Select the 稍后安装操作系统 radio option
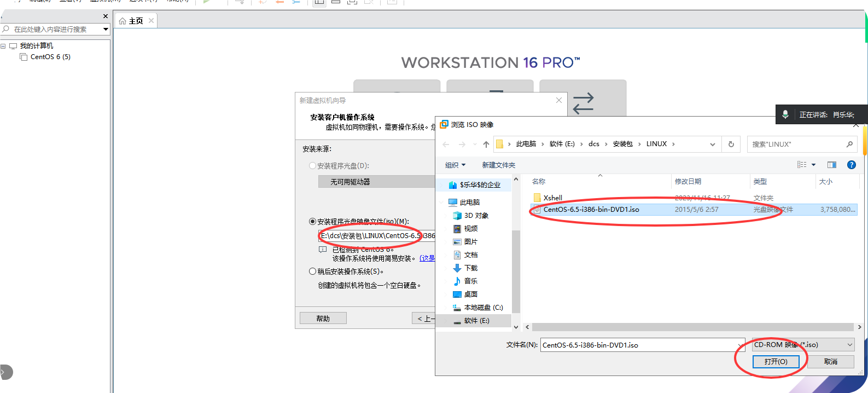Image resolution: width=868 pixels, height=393 pixels. pyautogui.click(x=313, y=271)
